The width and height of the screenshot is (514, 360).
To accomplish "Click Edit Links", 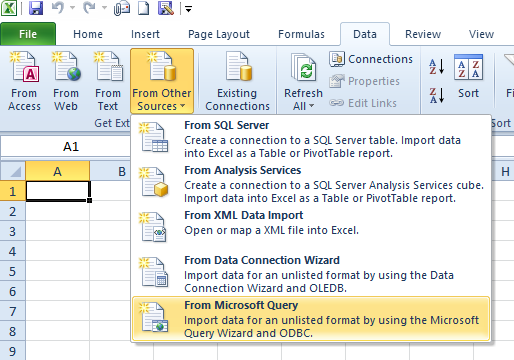I will [x=363, y=103].
